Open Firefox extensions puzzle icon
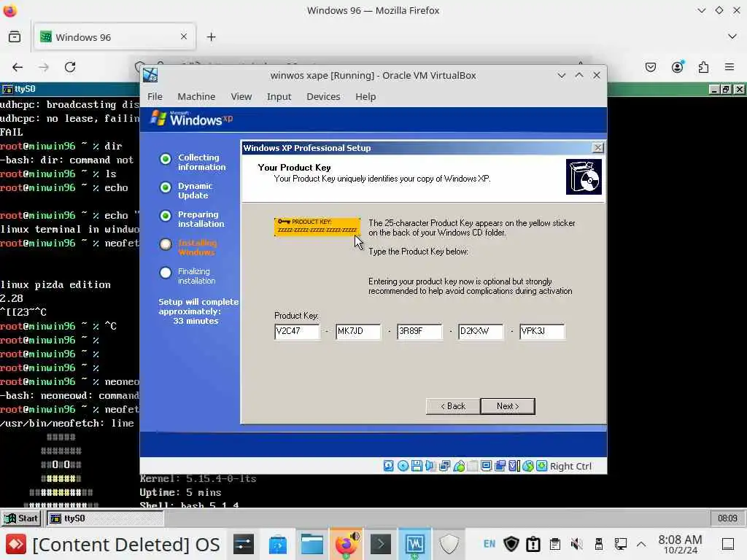 pos(703,67)
